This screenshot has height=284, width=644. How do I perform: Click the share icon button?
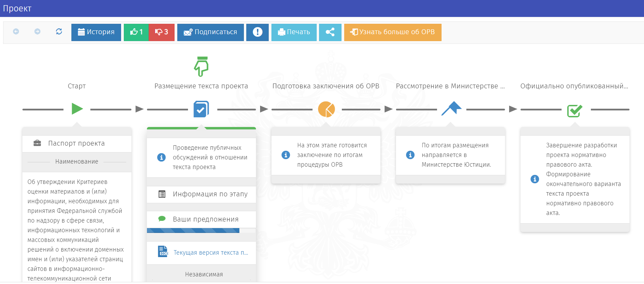point(330,32)
